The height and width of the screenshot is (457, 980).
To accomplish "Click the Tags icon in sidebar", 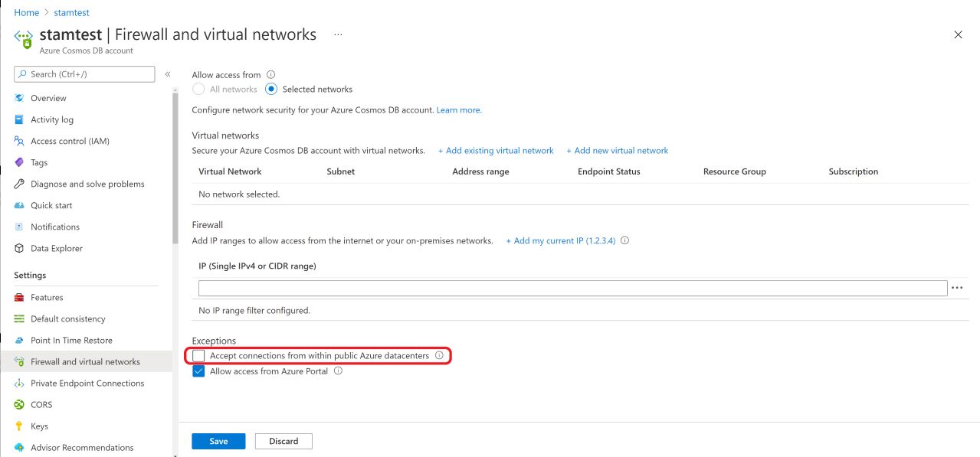I will click(x=19, y=162).
